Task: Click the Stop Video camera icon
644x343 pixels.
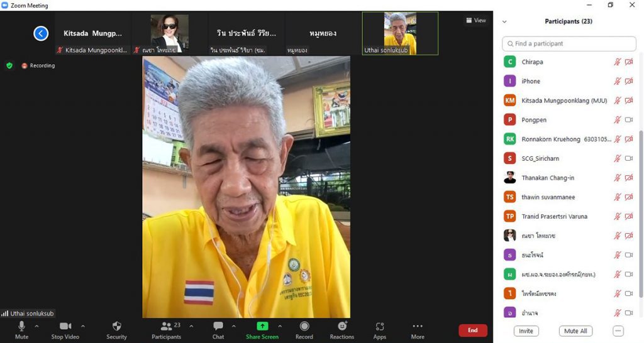Action: 65,326
